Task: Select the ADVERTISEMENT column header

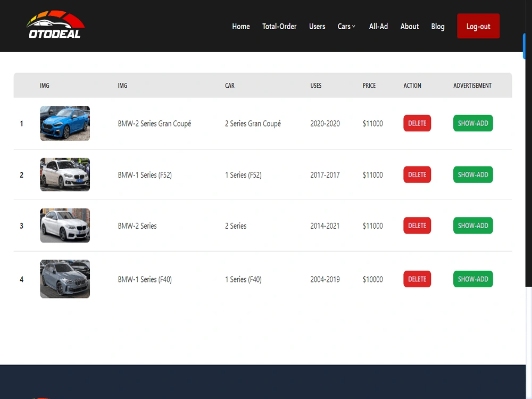Action: tap(472, 86)
